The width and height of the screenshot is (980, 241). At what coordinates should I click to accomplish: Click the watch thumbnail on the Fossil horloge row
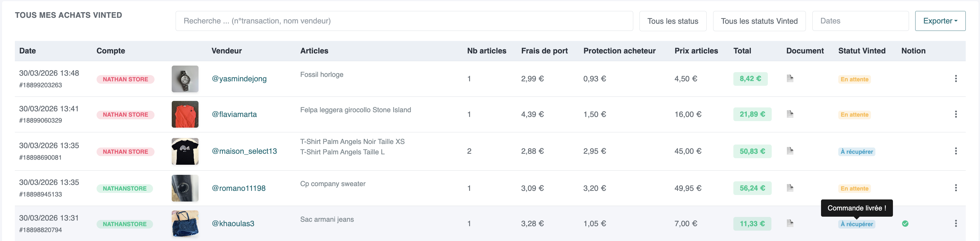click(185, 79)
